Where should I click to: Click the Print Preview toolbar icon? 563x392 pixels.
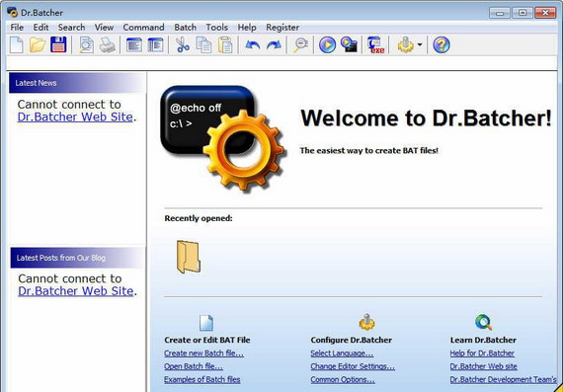click(86, 45)
